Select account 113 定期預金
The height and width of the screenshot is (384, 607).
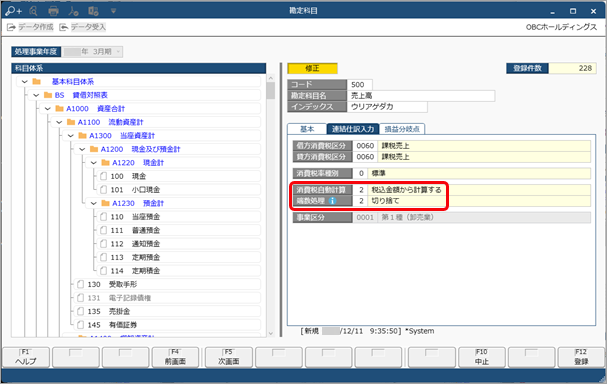(x=178, y=258)
